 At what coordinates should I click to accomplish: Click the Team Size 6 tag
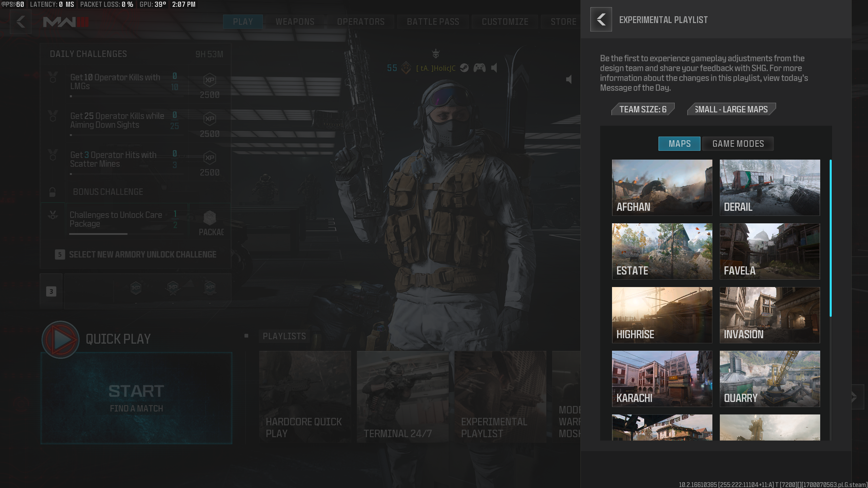click(x=643, y=109)
